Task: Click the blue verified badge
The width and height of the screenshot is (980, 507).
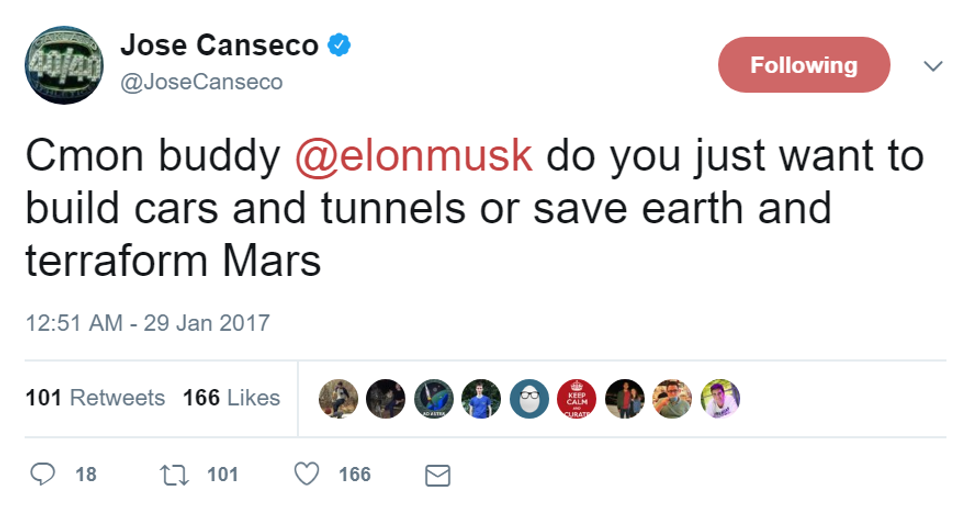Action: click(339, 44)
